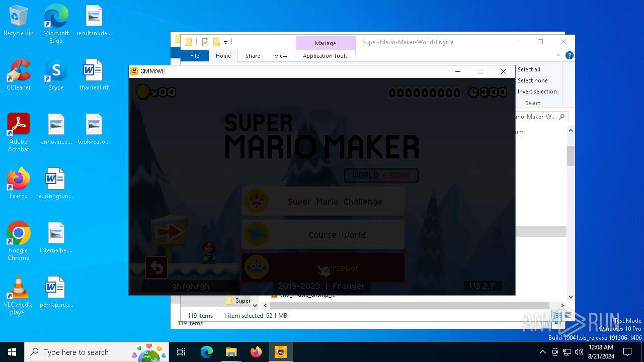The height and width of the screenshot is (362, 644).
Task: Click Invert selection in Explorer ribbon
Action: 537,92
